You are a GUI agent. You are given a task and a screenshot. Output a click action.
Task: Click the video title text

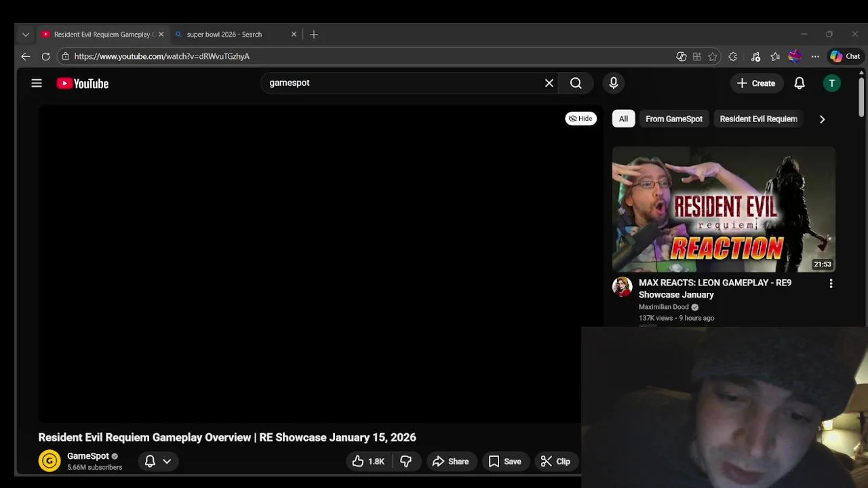(227, 438)
